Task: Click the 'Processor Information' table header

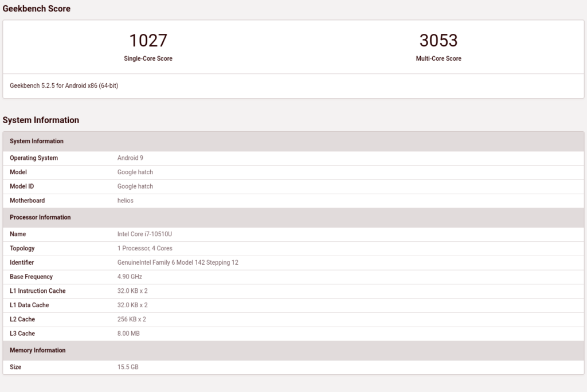Action: 293,218
